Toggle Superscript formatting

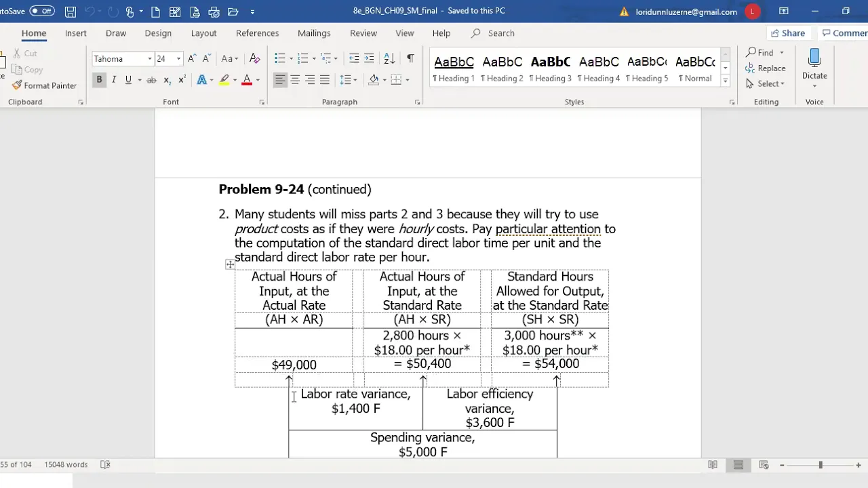point(182,80)
